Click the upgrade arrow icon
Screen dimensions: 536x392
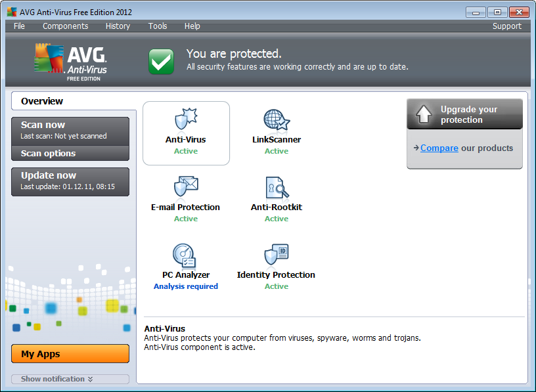click(424, 115)
